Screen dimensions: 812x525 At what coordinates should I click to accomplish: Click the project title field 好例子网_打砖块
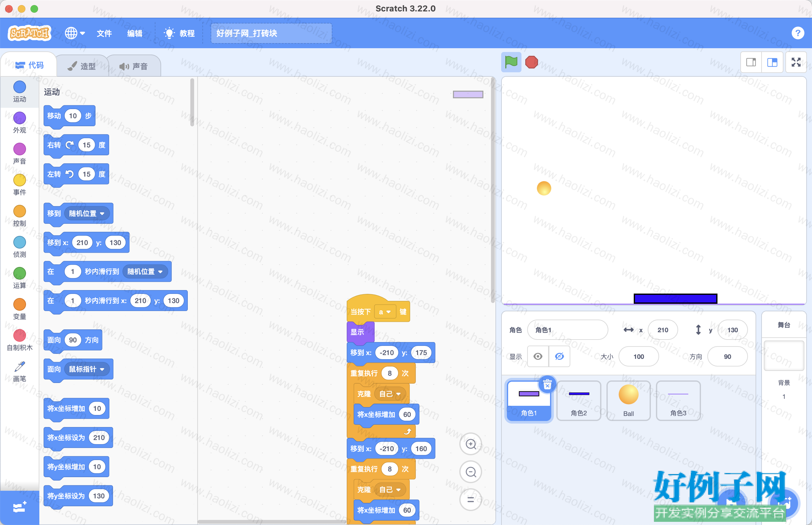pyautogui.click(x=271, y=33)
